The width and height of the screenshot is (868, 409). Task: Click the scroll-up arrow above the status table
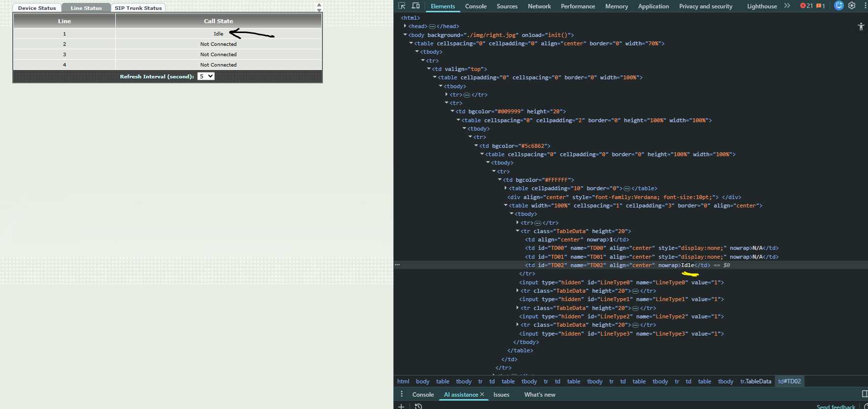(319, 5)
